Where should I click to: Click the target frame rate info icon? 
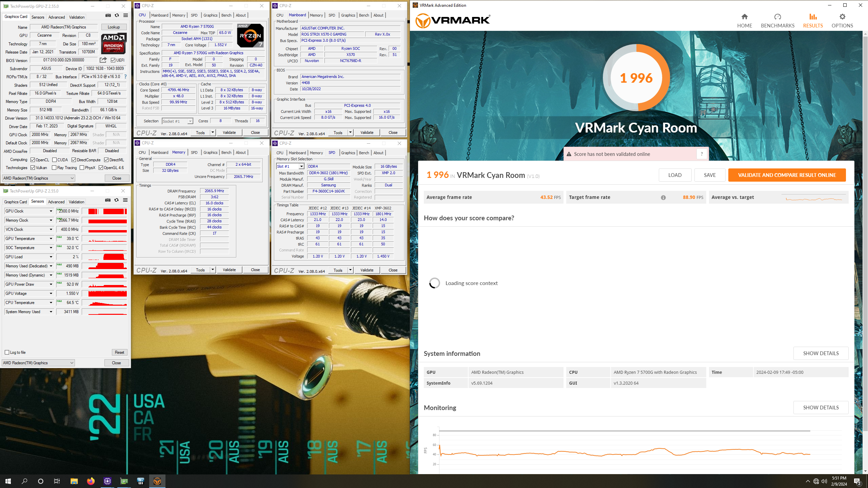click(663, 198)
